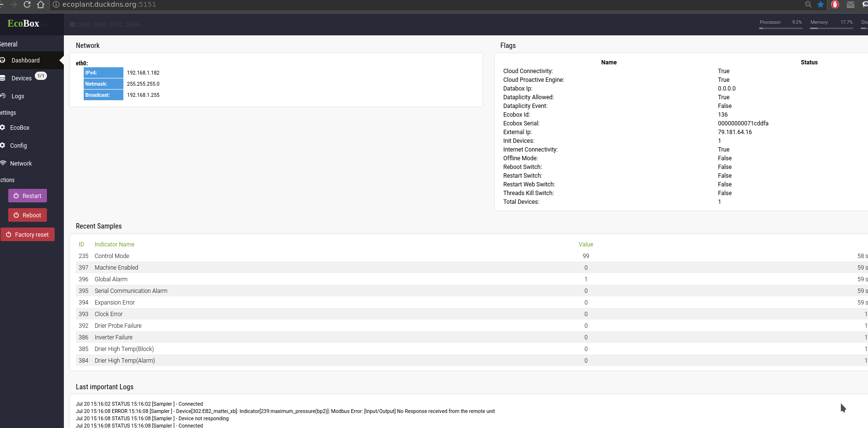
Task: Click the Broadcast value 192.168.1.255
Action: [x=143, y=95]
